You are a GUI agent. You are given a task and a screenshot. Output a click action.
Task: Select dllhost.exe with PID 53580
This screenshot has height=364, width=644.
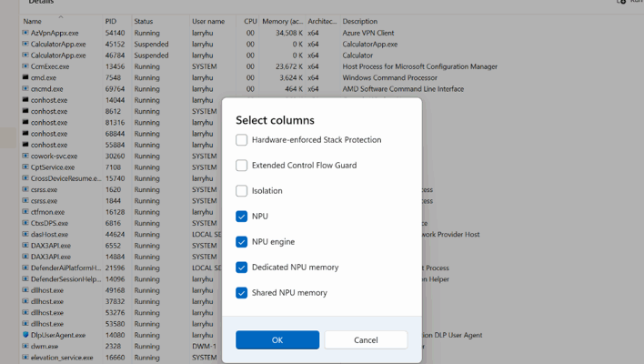[47, 324]
